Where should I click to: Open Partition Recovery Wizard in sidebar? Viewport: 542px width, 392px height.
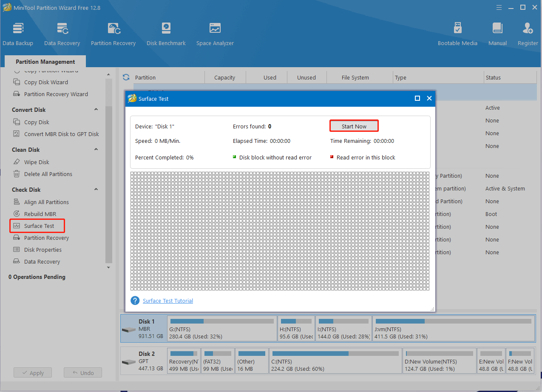pyautogui.click(x=56, y=94)
